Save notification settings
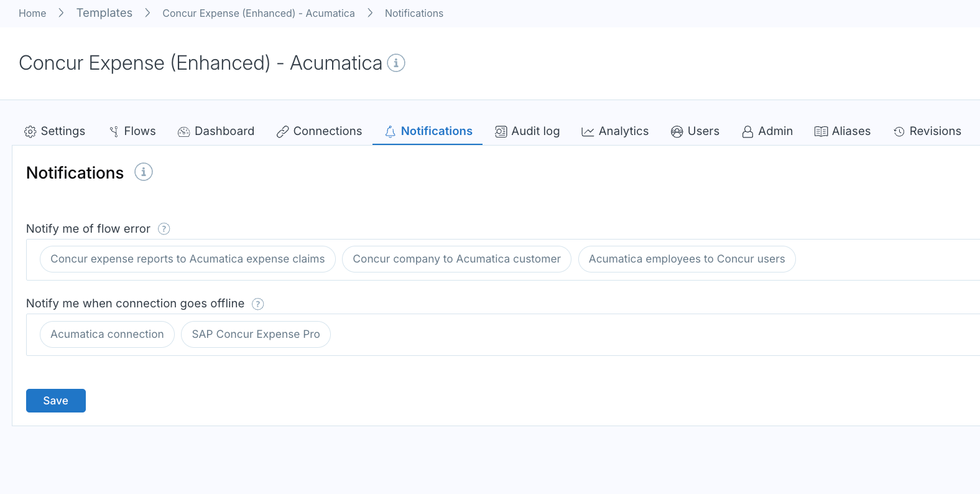Screen dimensions: 980x494 (x=56, y=401)
